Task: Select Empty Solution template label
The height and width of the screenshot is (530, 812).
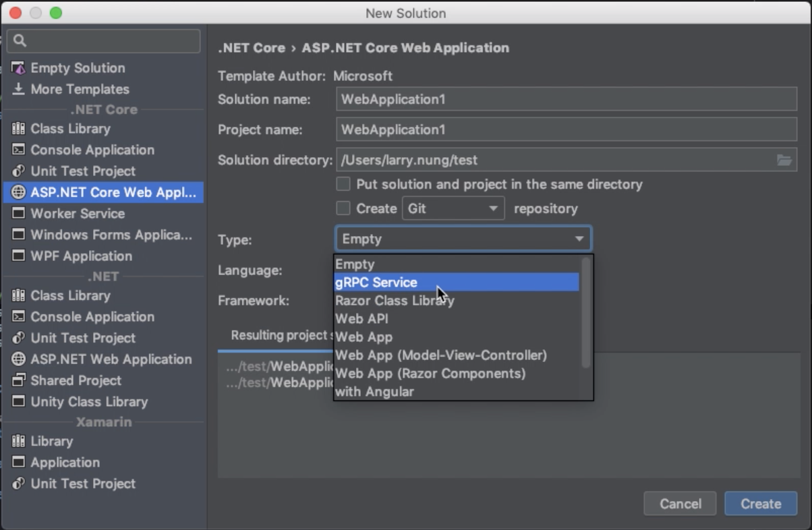Action: (78, 68)
